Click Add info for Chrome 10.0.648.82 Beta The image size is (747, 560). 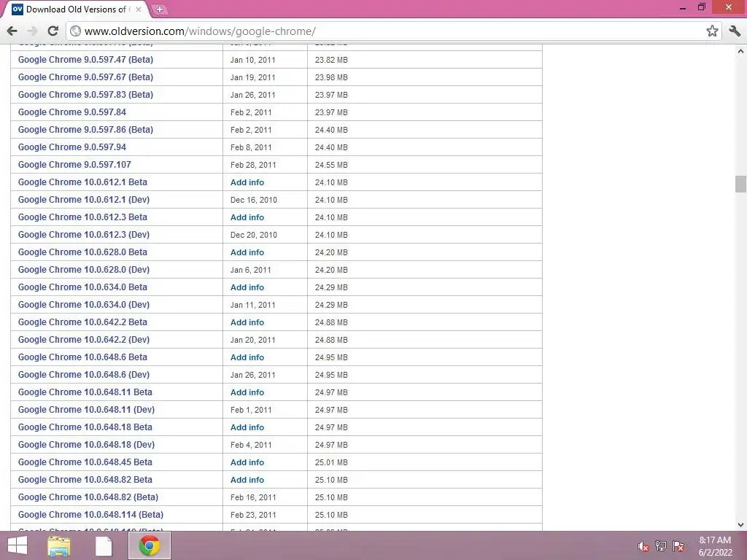(247, 480)
